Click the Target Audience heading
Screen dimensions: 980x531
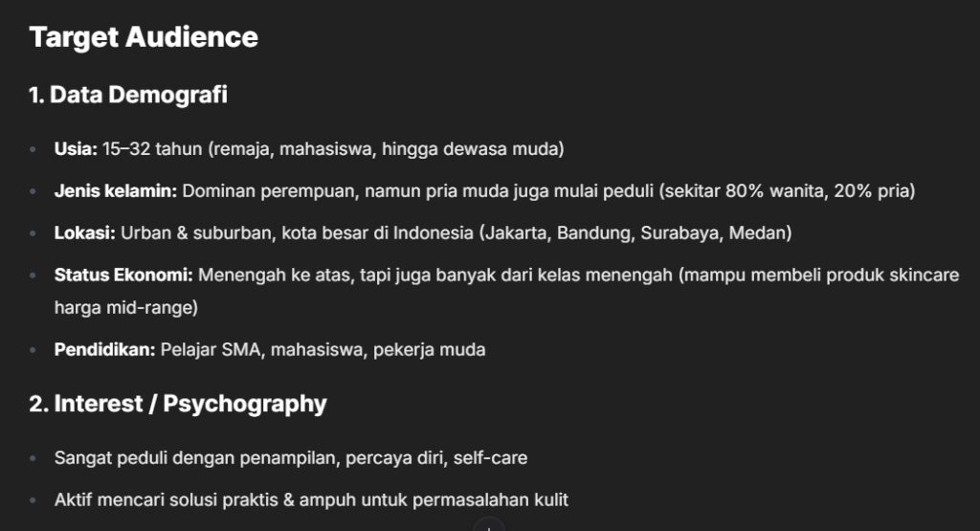pos(144,37)
